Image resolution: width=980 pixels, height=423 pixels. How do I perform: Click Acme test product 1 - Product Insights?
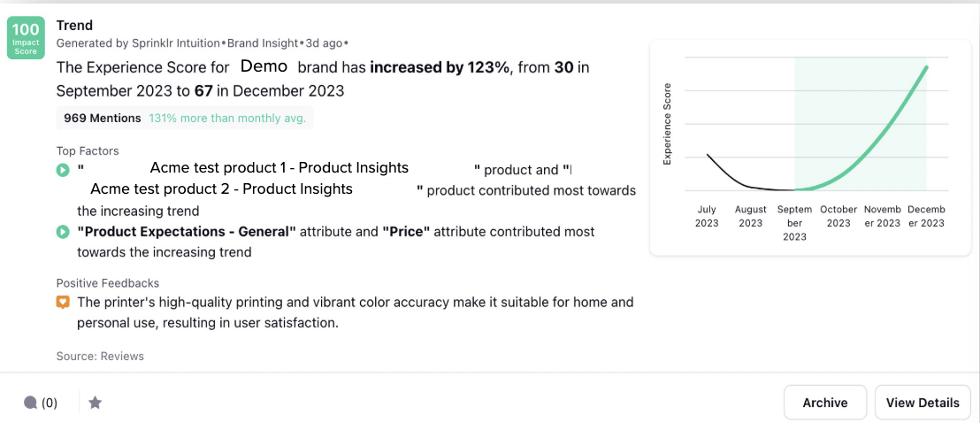coord(279,168)
